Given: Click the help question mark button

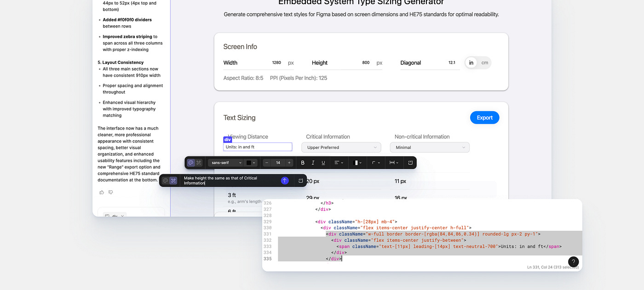Looking at the screenshot, I should (573, 262).
